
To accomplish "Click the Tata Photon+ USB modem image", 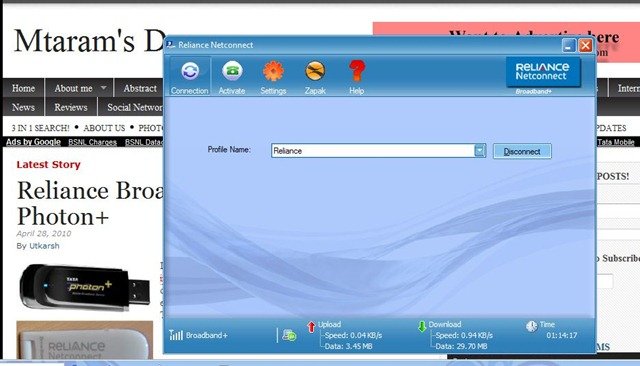I will [x=85, y=288].
